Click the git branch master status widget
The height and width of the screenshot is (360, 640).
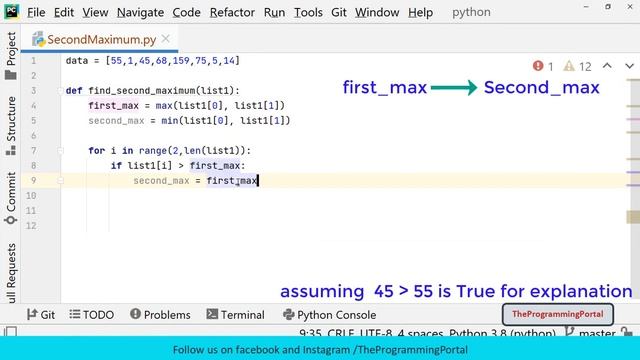591,332
